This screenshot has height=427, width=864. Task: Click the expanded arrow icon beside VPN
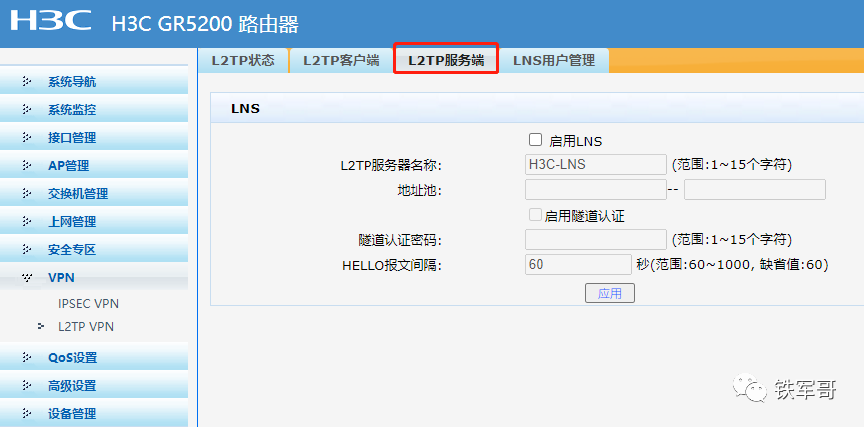click(x=26, y=278)
